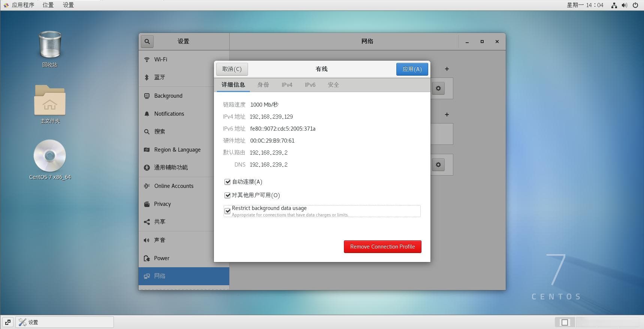
Task: Switch to the IPv4 tab
Action: pyautogui.click(x=287, y=85)
